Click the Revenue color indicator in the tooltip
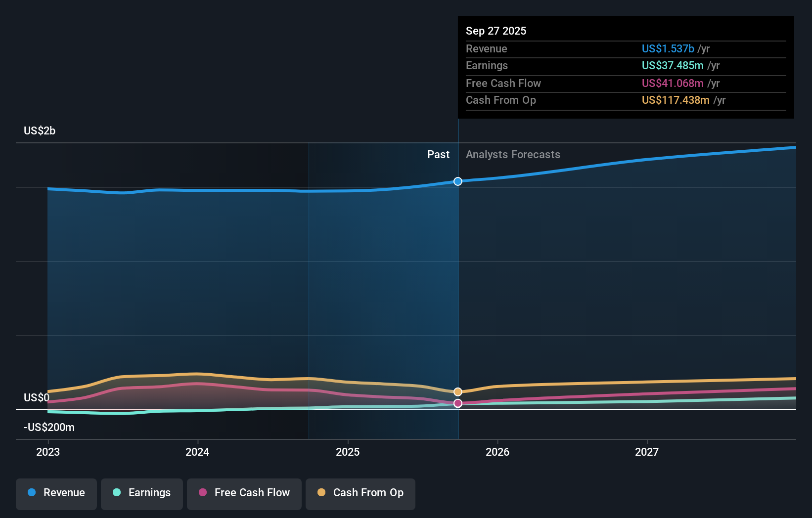 tap(669, 48)
